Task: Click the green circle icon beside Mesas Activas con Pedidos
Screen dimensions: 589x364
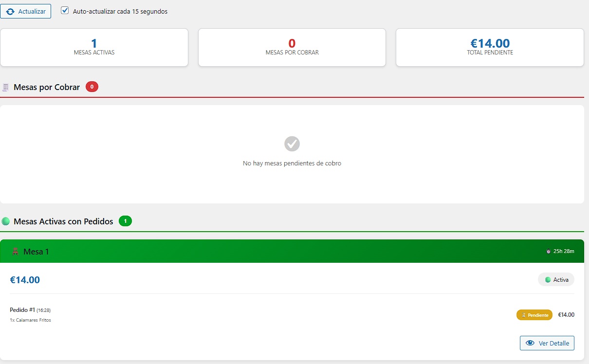Action: [6, 221]
